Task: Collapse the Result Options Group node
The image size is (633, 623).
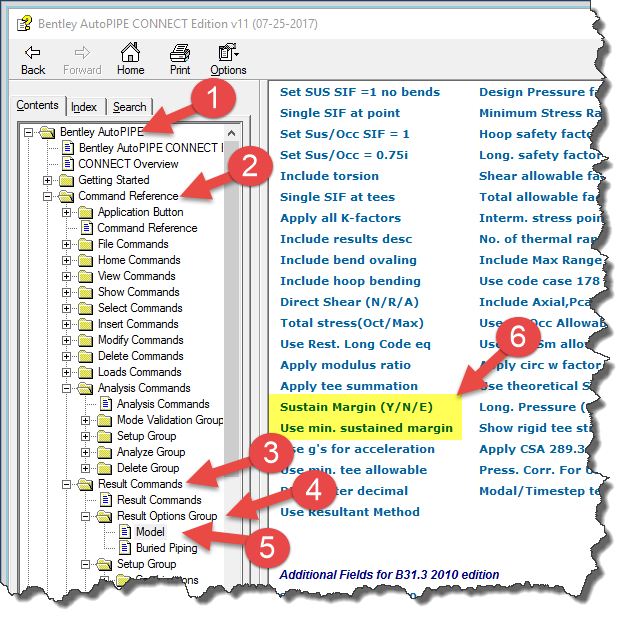Action: 86,516
